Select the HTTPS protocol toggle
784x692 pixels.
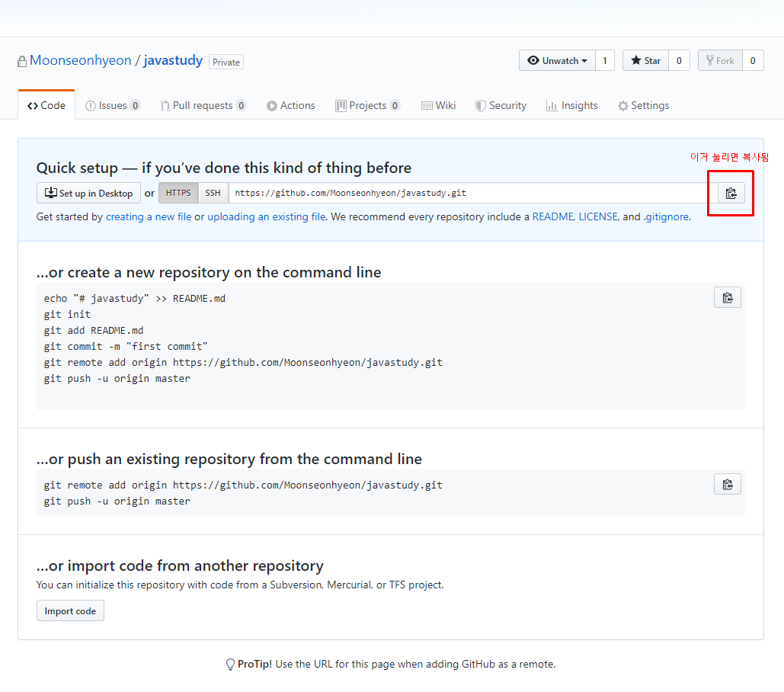[178, 193]
